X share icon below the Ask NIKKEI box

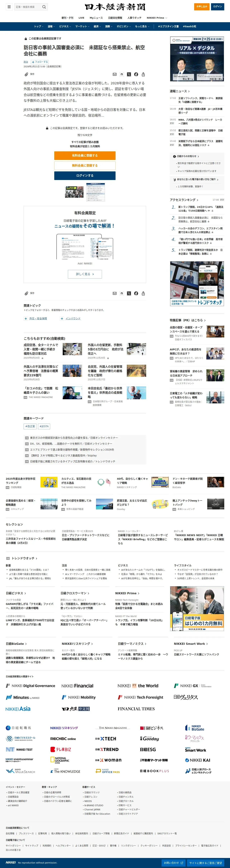129,293
